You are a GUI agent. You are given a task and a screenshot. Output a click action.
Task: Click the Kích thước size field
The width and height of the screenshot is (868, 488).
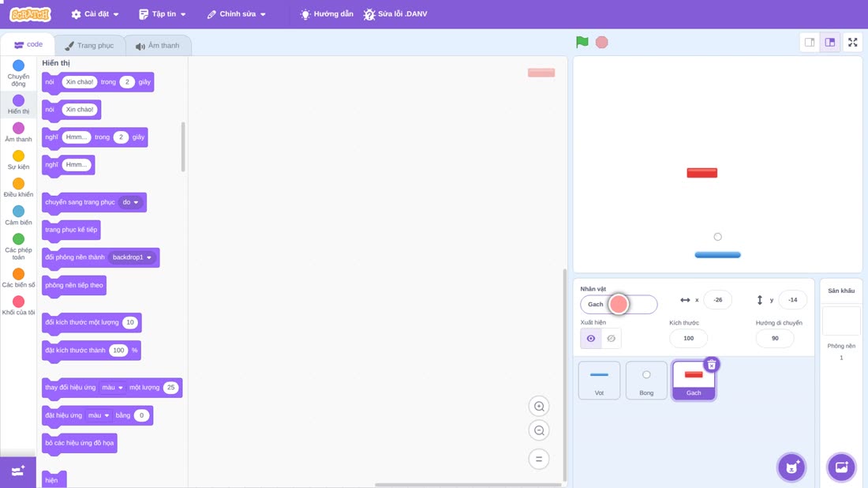[688, 339]
